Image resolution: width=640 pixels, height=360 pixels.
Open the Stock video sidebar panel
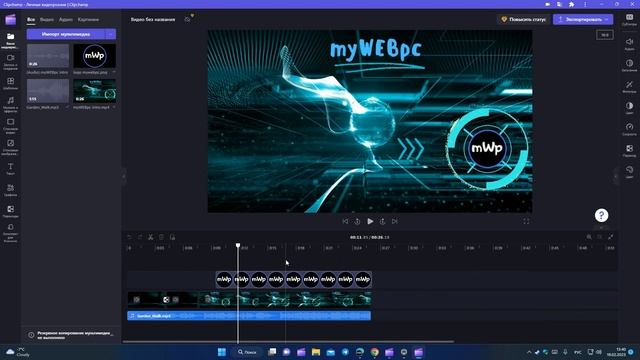11,126
